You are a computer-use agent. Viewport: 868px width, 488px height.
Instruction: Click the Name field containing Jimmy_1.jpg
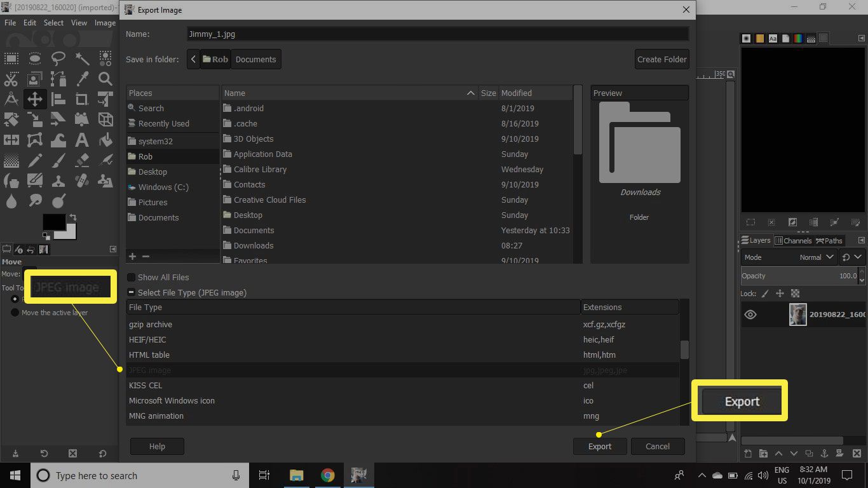pos(438,34)
